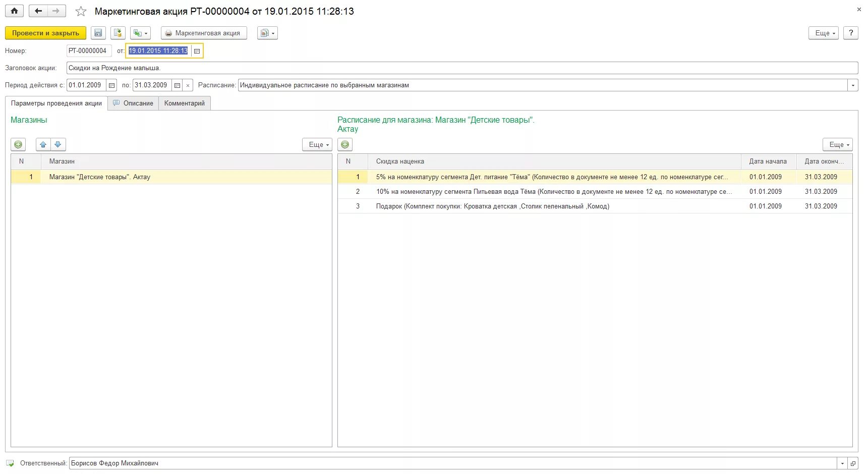Image resolution: width=868 pixels, height=474 pixels.
Task: Open the schedule table Еще menu
Action: [838, 144]
